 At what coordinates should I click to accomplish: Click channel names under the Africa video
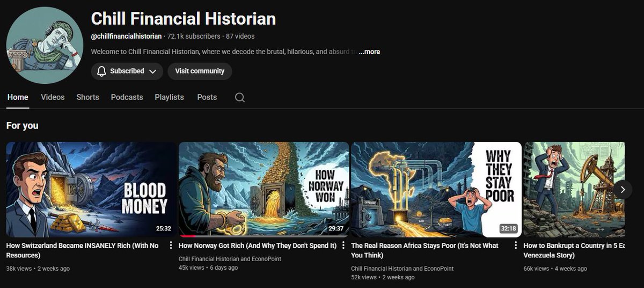click(402, 268)
